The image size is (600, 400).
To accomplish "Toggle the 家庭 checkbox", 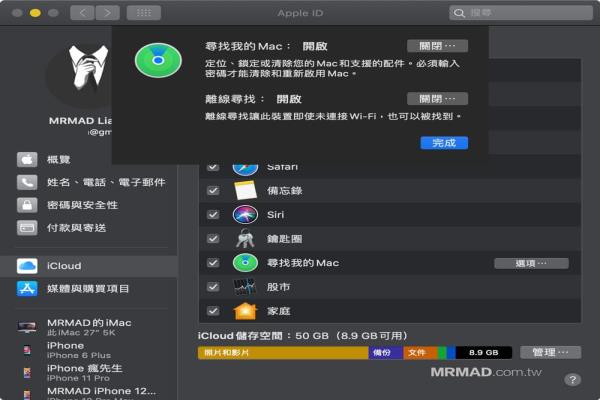I will (213, 311).
